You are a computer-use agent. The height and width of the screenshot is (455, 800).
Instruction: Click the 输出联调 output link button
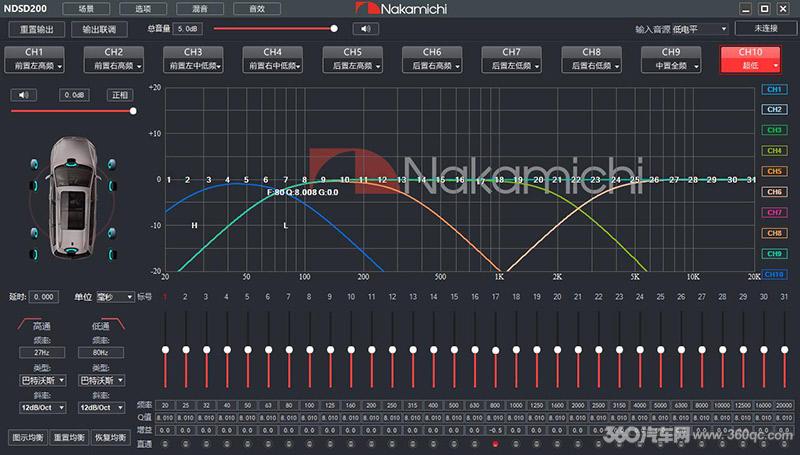tap(99, 29)
